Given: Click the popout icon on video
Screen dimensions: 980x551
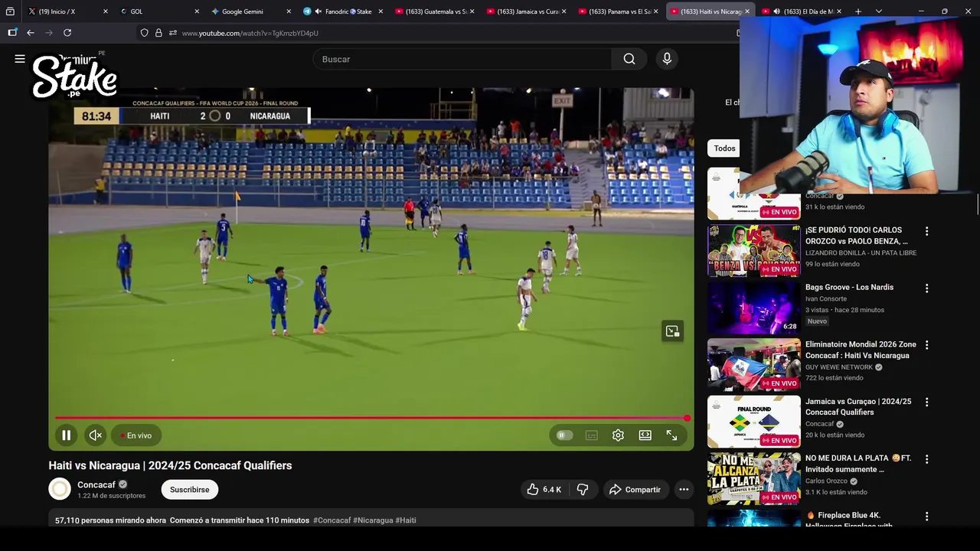Looking at the screenshot, I should [x=672, y=331].
